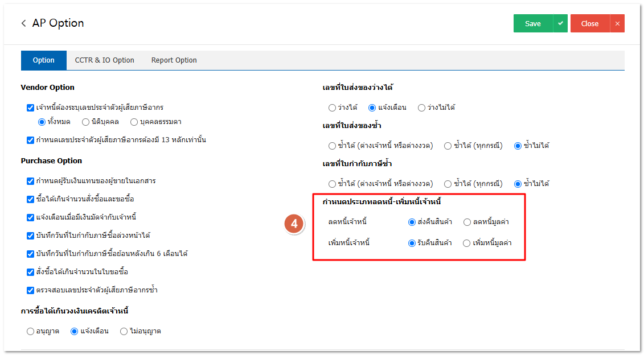The image size is (644, 355).
Task: Click the เพิ่มหนี้เจ้าหนี้ label
Action: [x=348, y=242]
